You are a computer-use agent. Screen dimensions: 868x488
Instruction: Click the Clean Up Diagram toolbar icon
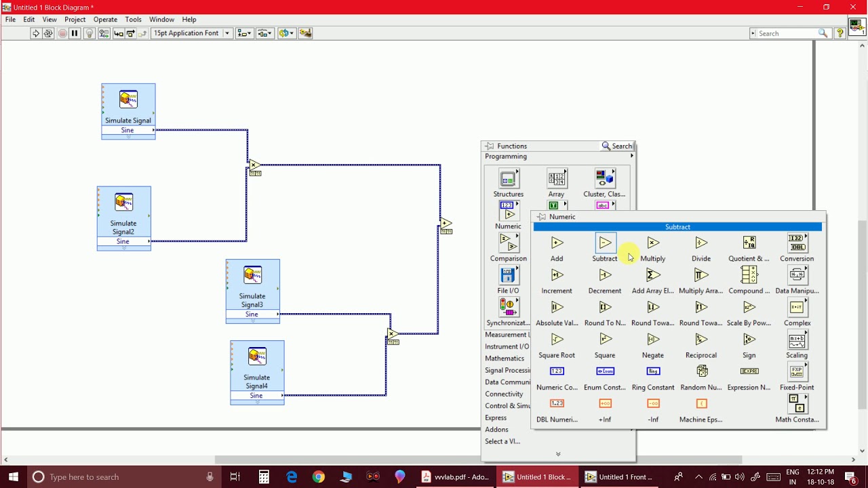(x=305, y=33)
